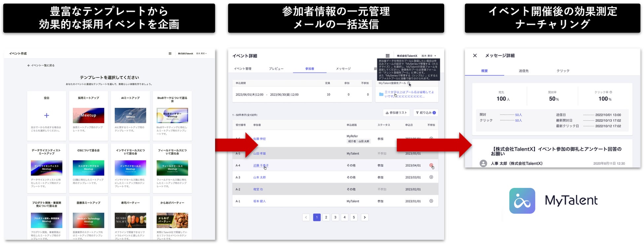The image size is (644, 244).
Task: Click the ステータス column header
Action: click(384, 125)
